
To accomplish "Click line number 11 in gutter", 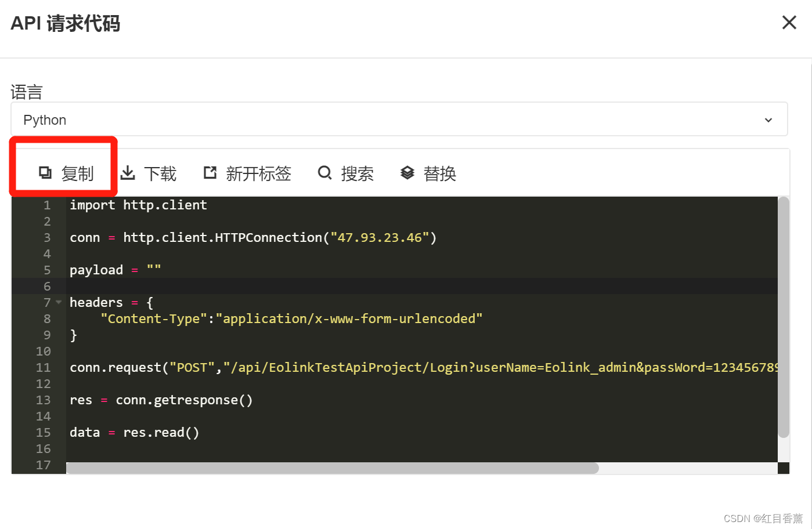I will 44,367.
